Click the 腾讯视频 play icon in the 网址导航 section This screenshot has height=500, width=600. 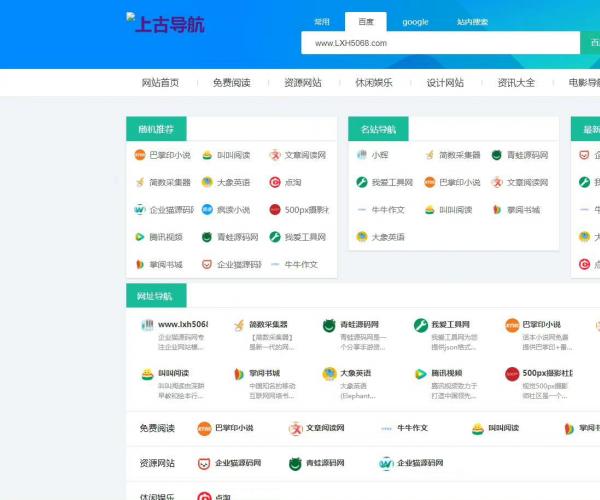[x=421, y=374]
